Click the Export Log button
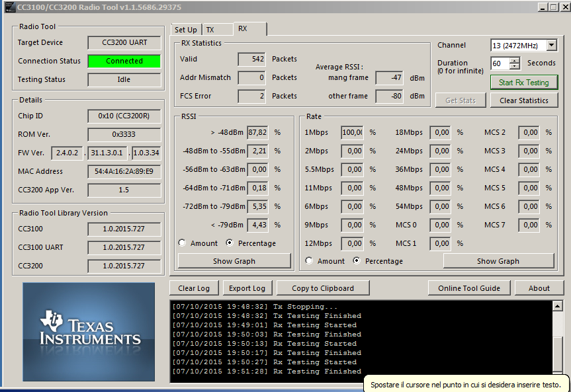Viewport: 571px width, 392px height. pyautogui.click(x=247, y=288)
